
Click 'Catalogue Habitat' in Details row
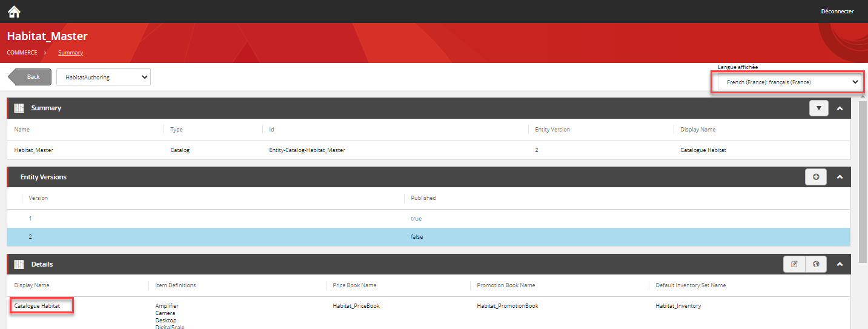pos(37,306)
